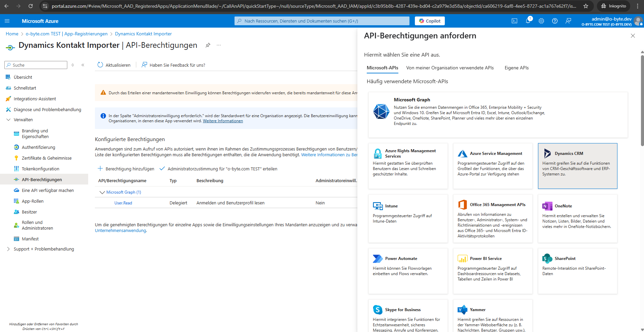The image size is (644, 332).
Task: Collapse the sidebar with the double chevron
Action: (83, 65)
